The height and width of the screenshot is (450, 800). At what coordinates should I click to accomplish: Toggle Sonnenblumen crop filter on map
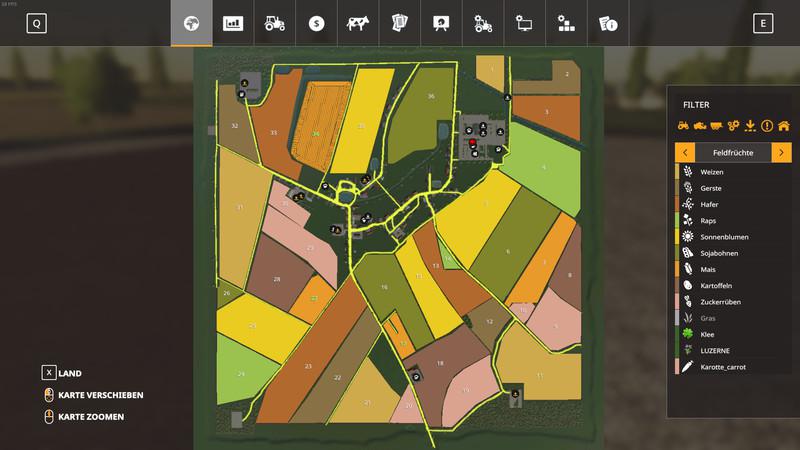pyautogui.click(x=724, y=237)
